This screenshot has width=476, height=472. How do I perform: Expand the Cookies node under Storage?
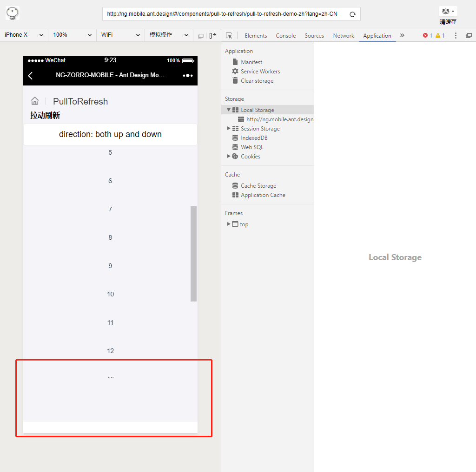point(228,157)
